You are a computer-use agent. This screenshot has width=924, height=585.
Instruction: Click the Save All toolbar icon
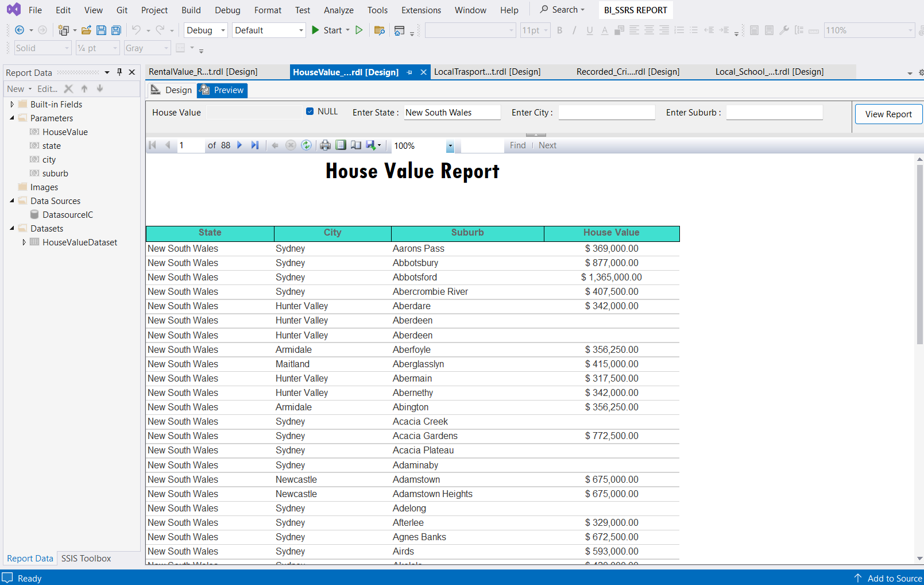(x=116, y=30)
